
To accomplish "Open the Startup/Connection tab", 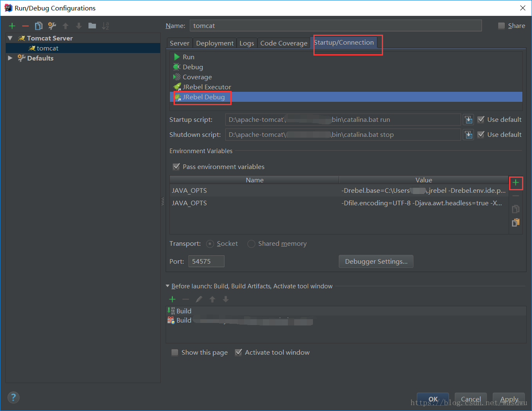I will point(344,43).
